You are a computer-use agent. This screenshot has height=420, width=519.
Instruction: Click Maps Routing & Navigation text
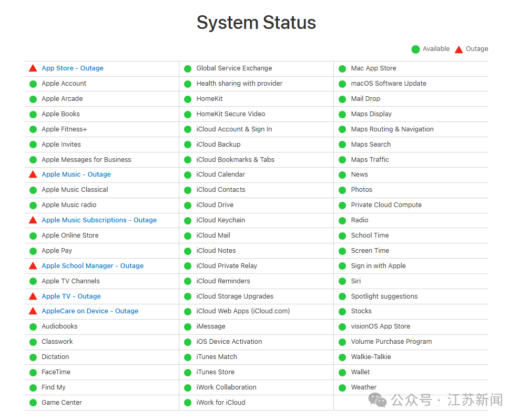click(x=392, y=129)
